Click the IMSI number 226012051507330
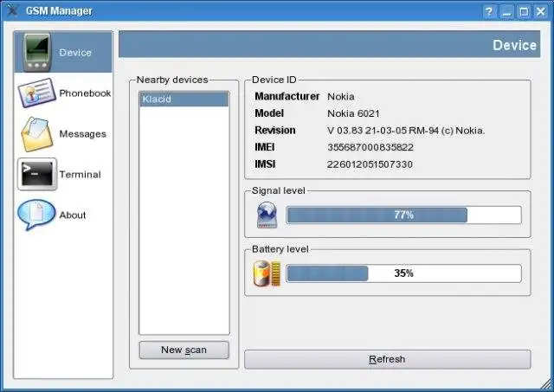Image resolution: width=554 pixels, height=392 pixels. [370, 164]
